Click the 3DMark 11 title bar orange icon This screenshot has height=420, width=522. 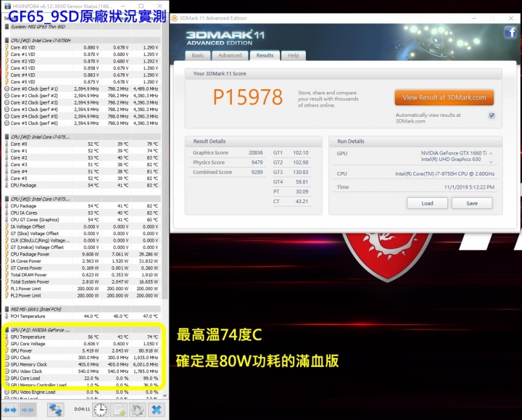pyautogui.click(x=175, y=18)
